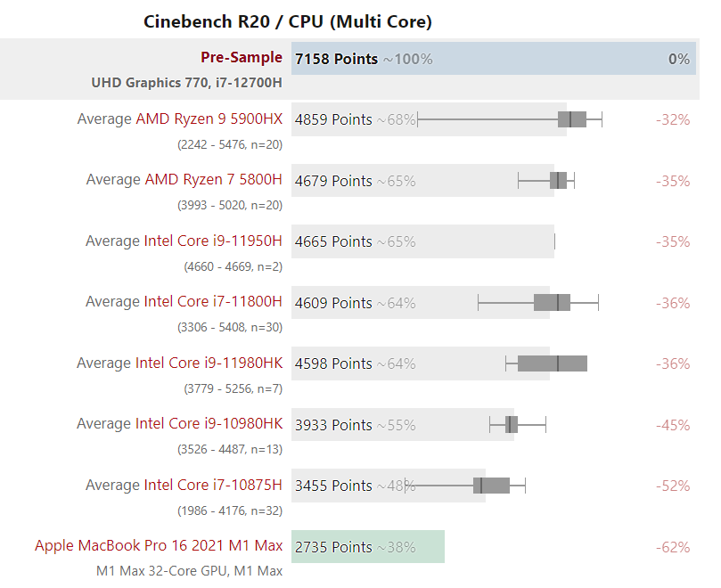Click the Ryzen 7 5800H box plot

[x=559, y=181]
